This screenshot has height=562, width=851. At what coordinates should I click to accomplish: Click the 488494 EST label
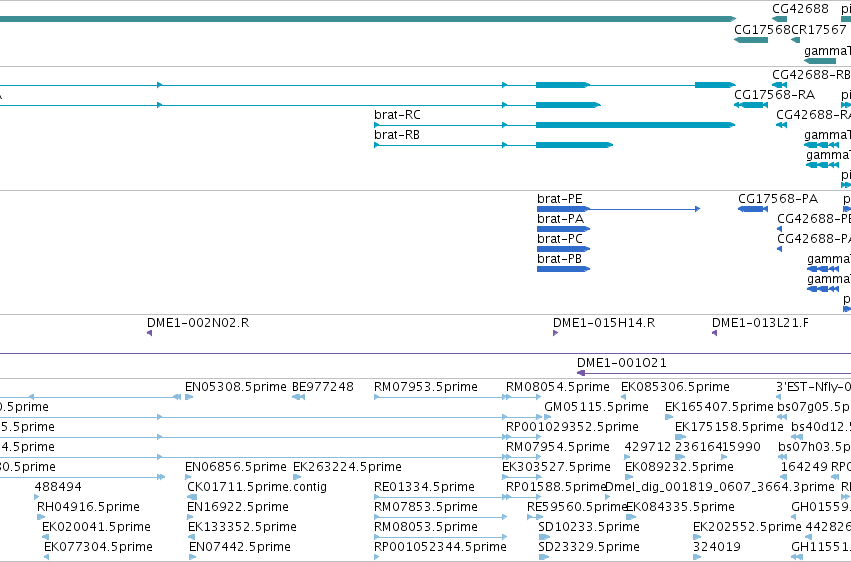point(58,487)
